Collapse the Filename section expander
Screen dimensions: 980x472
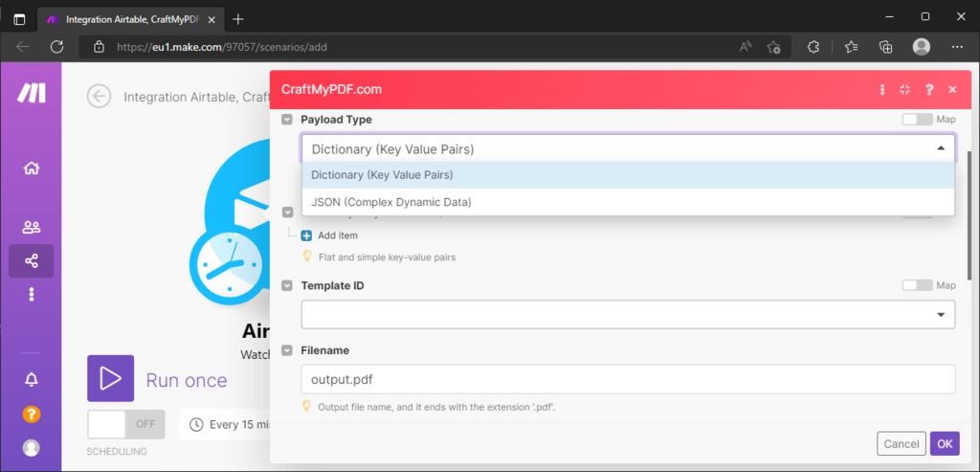[x=287, y=350]
